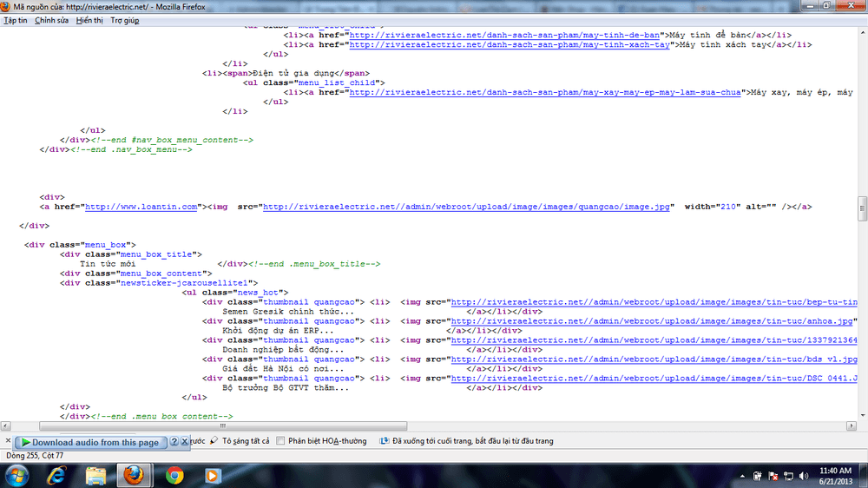
Task: Click the text 'Doanh nghiệp bất động...'
Action: tap(283, 350)
